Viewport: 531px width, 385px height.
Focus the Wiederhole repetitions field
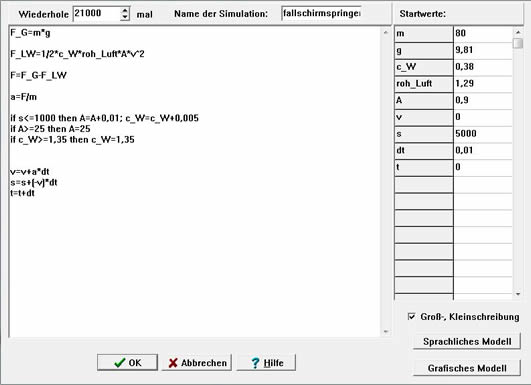(97, 14)
